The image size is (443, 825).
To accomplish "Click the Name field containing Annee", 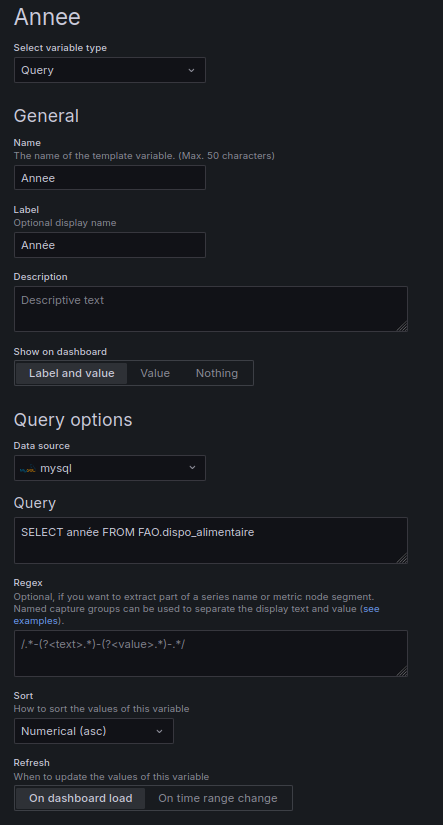I will 109,178.
